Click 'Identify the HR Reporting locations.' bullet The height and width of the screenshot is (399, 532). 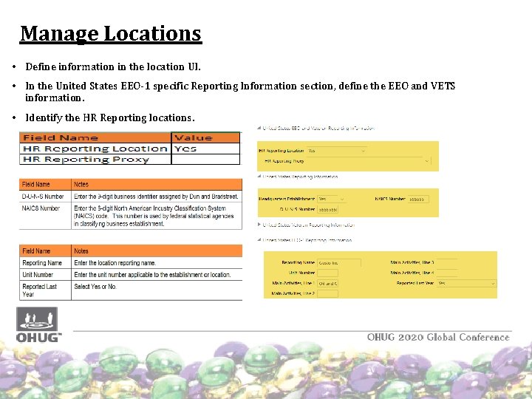[110, 117]
